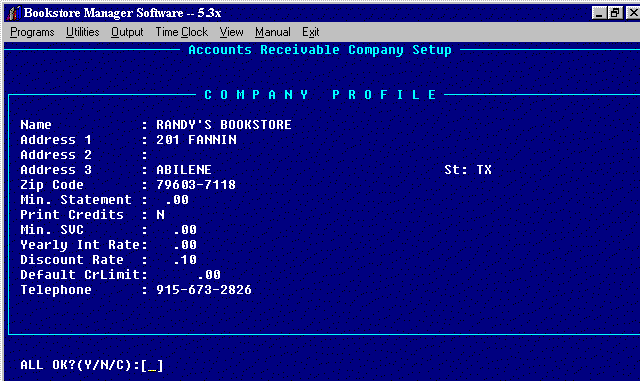
Task: Click the window title Bookstore Manager Software
Action: [122, 13]
